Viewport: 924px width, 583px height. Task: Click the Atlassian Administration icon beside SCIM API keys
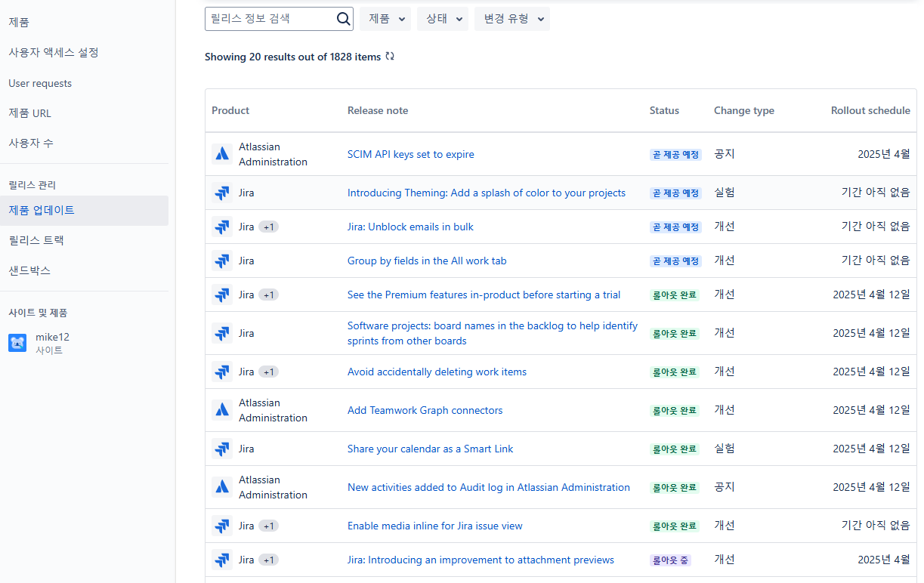[222, 153]
